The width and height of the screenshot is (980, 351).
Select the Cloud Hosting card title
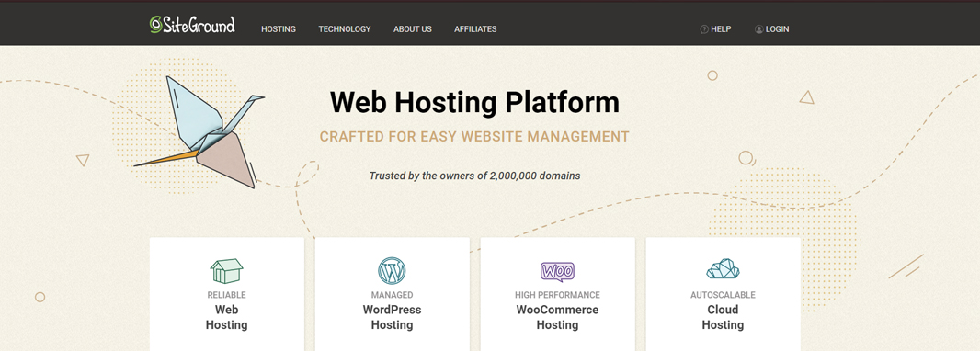click(723, 317)
